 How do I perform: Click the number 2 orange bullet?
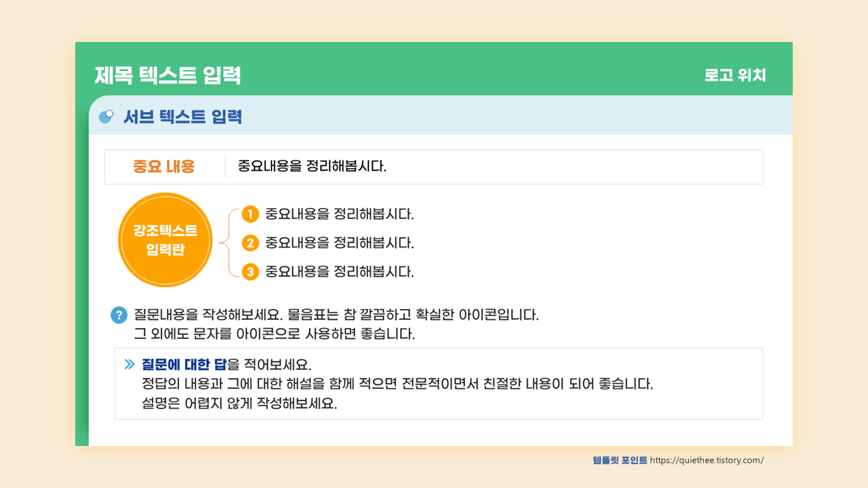[x=251, y=243]
